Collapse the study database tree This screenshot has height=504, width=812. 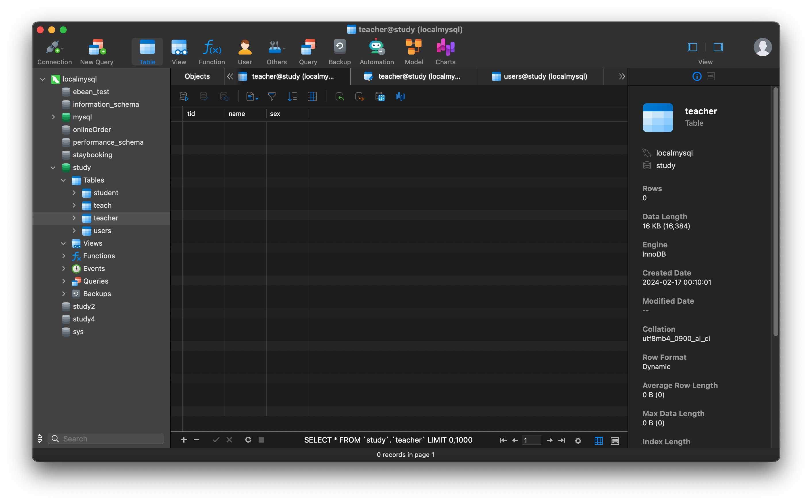pos(53,168)
